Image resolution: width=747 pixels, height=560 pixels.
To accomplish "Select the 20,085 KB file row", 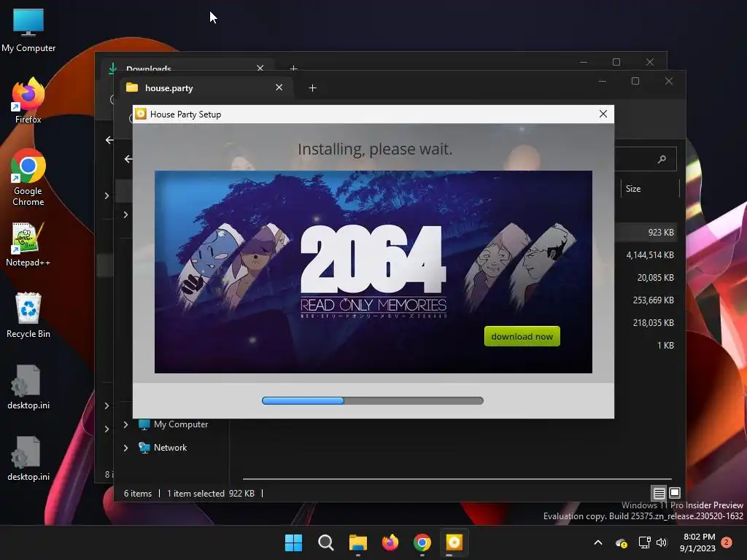I will 646,278.
